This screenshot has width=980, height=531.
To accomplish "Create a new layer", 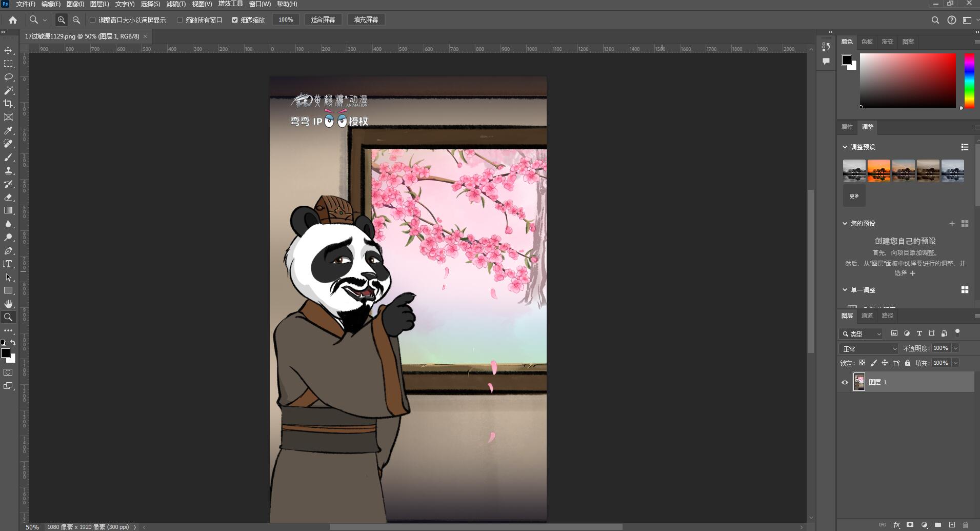I will (x=952, y=525).
